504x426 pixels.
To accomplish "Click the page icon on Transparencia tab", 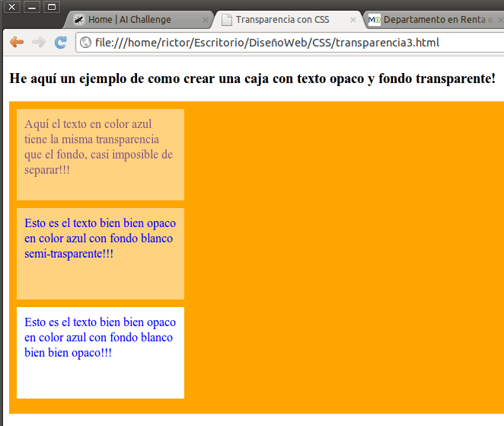I will pos(227,20).
